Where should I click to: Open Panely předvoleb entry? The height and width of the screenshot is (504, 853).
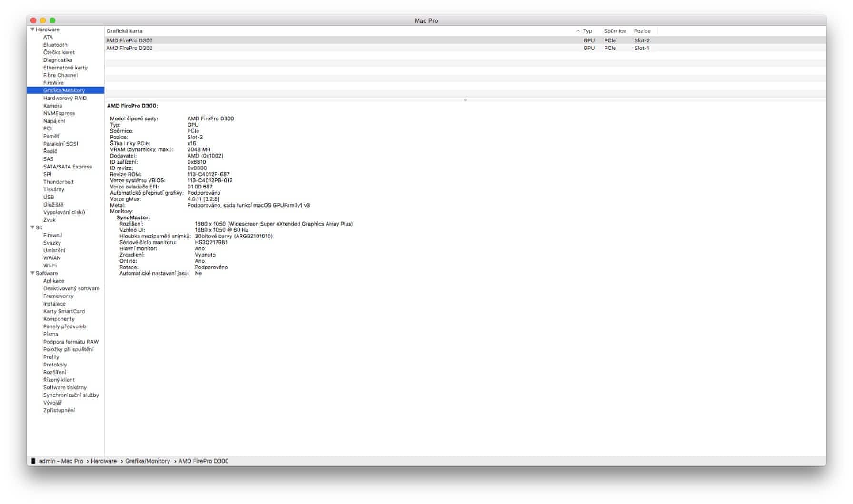tap(65, 326)
